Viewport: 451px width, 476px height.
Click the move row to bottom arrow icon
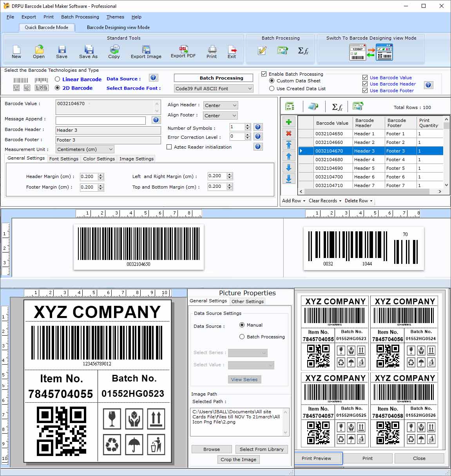click(289, 179)
